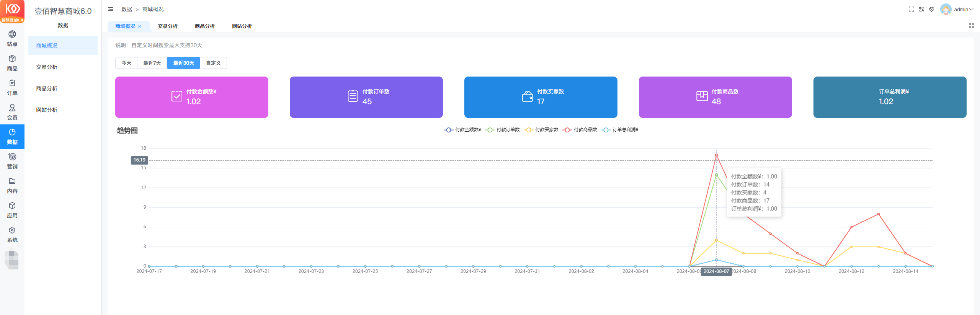This screenshot has width=980, height=315.
Task: Select the 最近30天 time range
Action: click(183, 63)
